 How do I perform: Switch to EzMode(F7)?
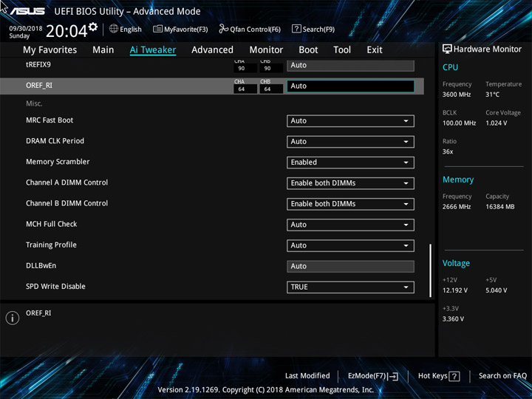[x=373, y=376]
